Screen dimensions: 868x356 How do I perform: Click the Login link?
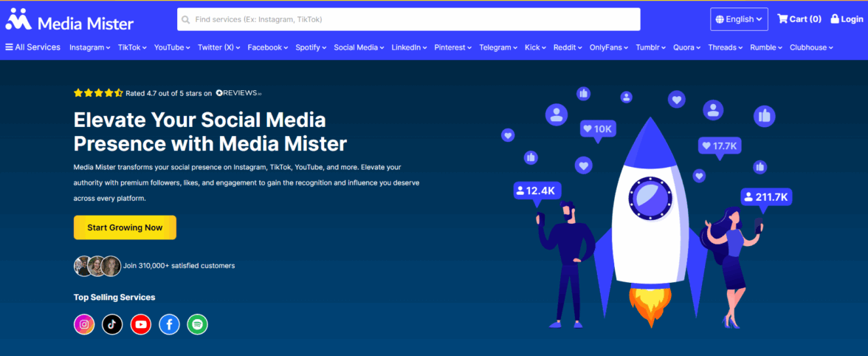tap(847, 18)
